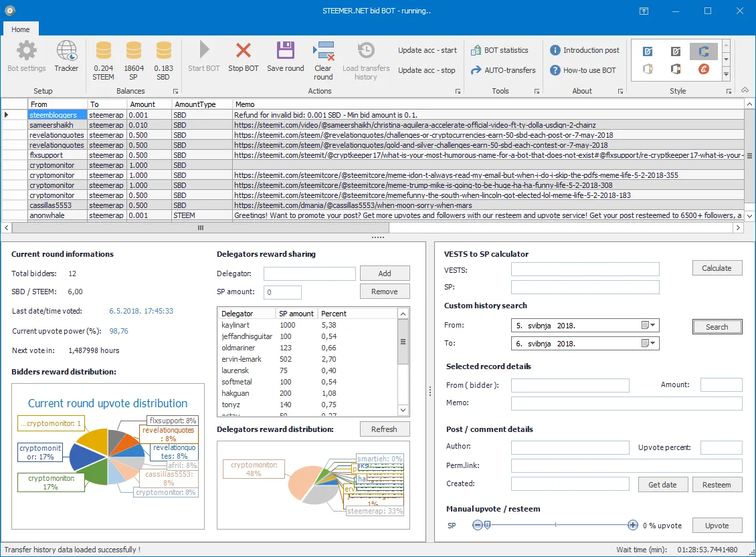Viewport: 756px width, 557px height.
Task: Click the plus icon on the SP slider
Action: point(633,525)
